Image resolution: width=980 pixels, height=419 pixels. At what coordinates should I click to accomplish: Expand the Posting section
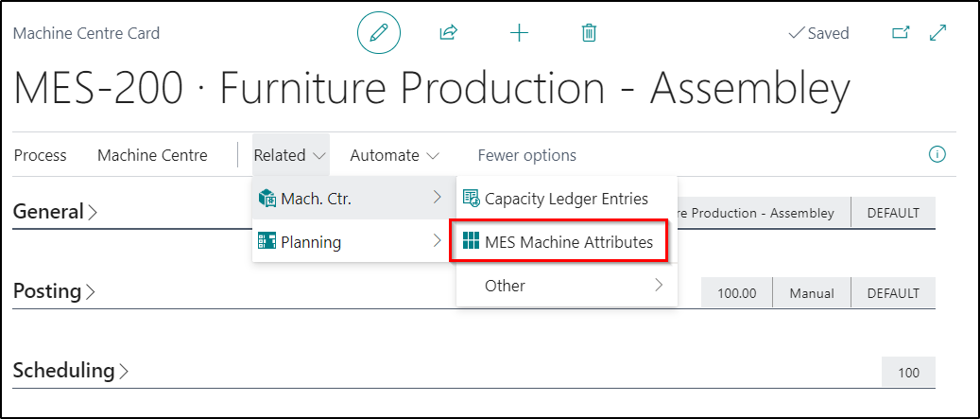click(55, 291)
